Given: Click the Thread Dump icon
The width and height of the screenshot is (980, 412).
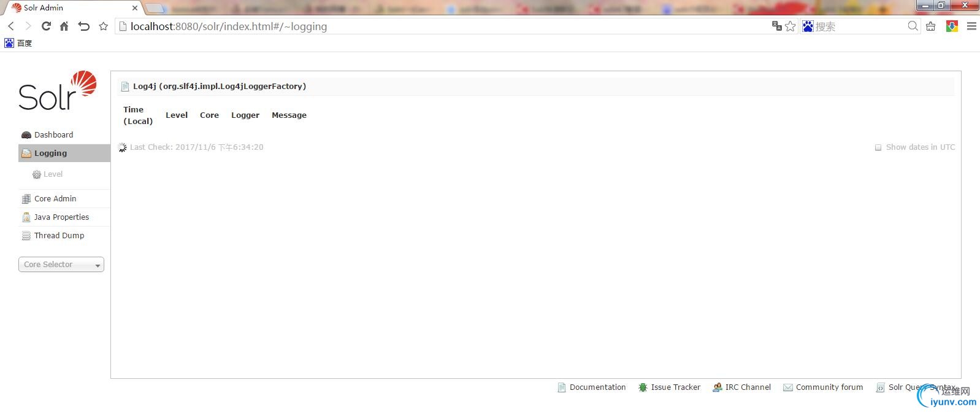Looking at the screenshot, I should point(26,236).
